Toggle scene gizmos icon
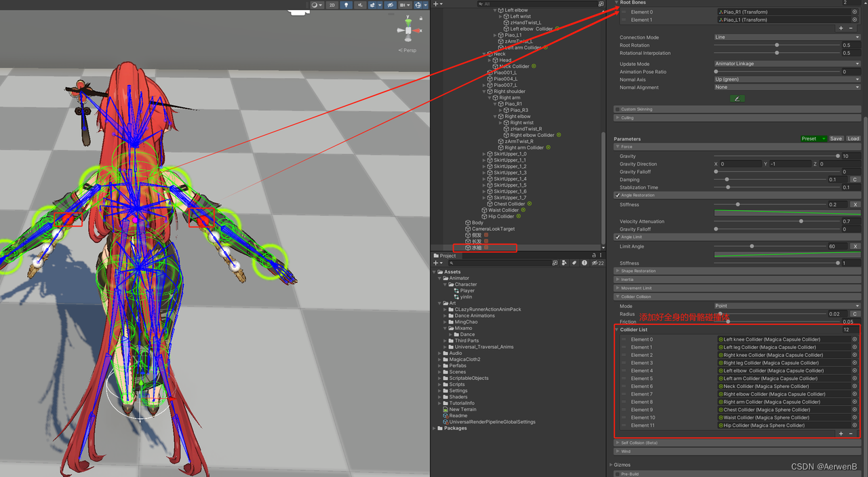Image resolution: width=868 pixels, height=477 pixels. coord(418,5)
